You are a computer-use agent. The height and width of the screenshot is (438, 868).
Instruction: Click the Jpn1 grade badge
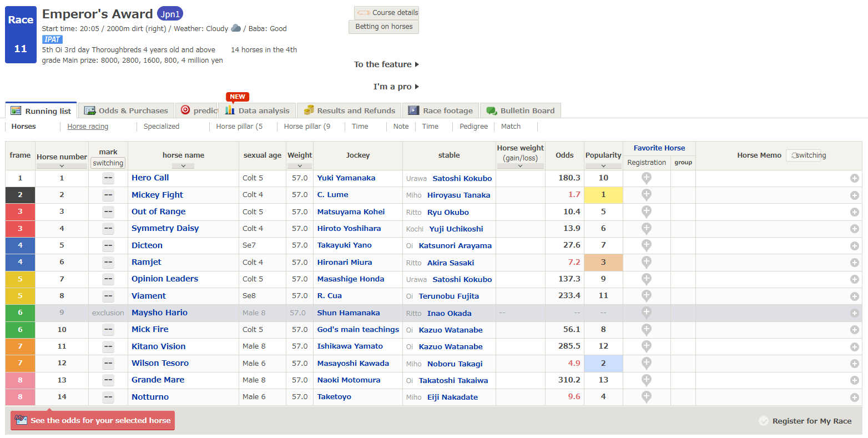click(x=170, y=14)
